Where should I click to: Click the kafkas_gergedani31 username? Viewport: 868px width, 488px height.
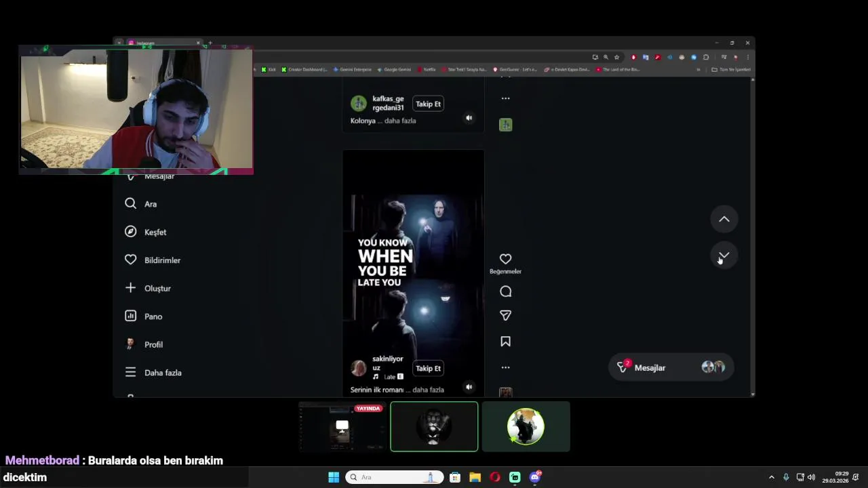(x=389, y=103)
